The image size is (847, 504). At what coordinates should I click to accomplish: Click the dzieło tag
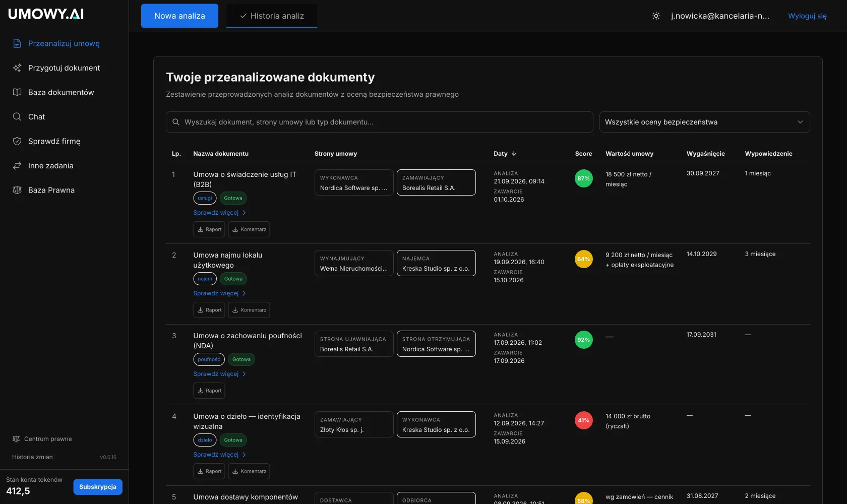tap(205, 440)
